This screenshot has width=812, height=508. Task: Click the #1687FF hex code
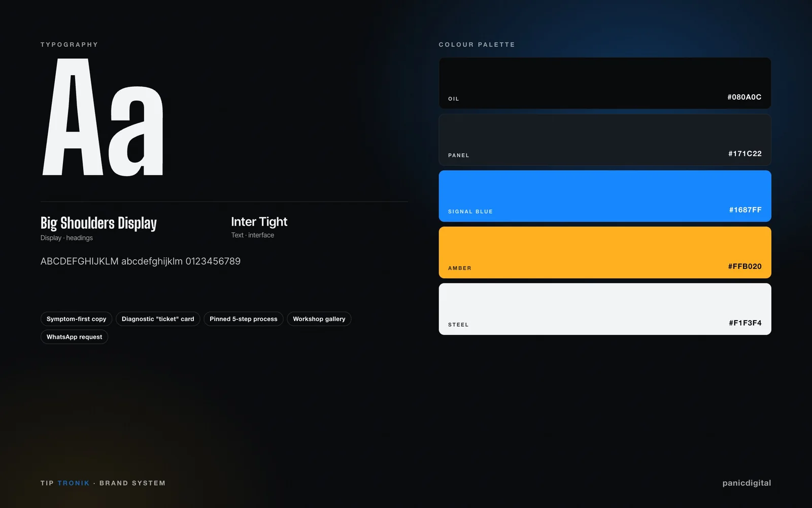(x=746, y=210)
